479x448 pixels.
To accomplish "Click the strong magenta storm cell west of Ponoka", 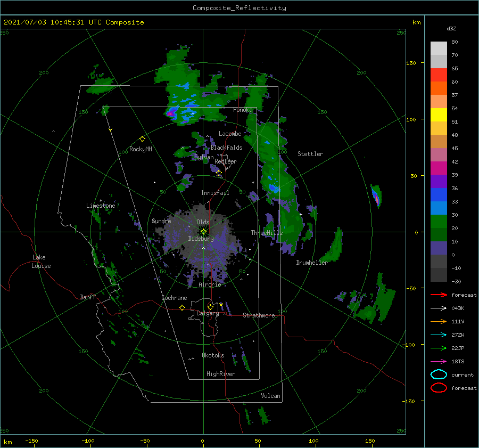I will pos(171,113).
